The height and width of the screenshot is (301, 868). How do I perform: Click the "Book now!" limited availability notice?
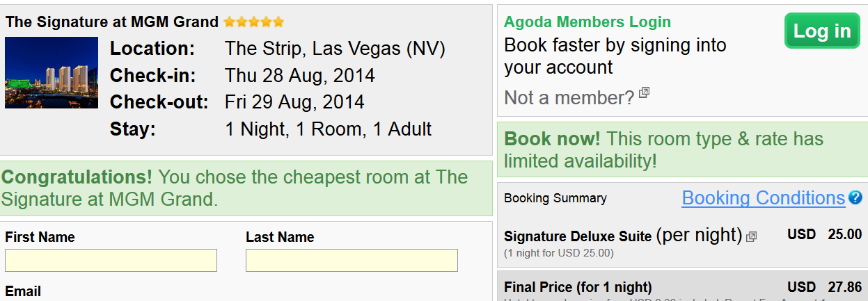[x=663, y=150]
